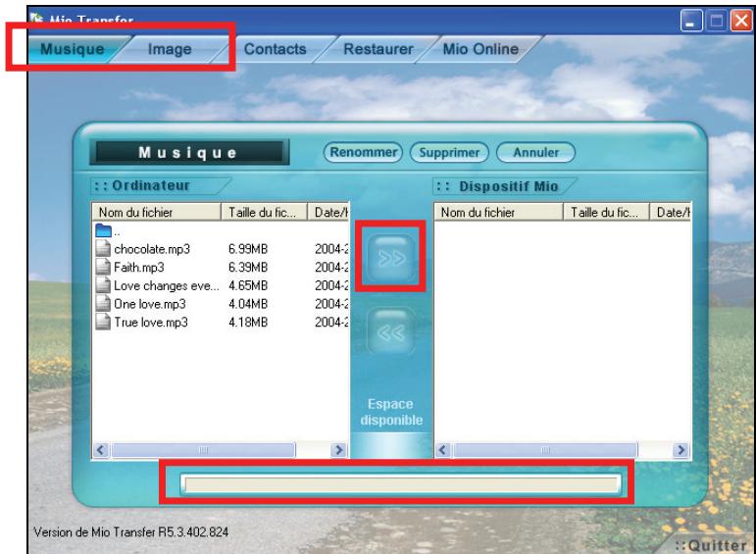Screen dimensions: 756x554
Task: Close the Mio Transfer window
Action: click(741, 22)
